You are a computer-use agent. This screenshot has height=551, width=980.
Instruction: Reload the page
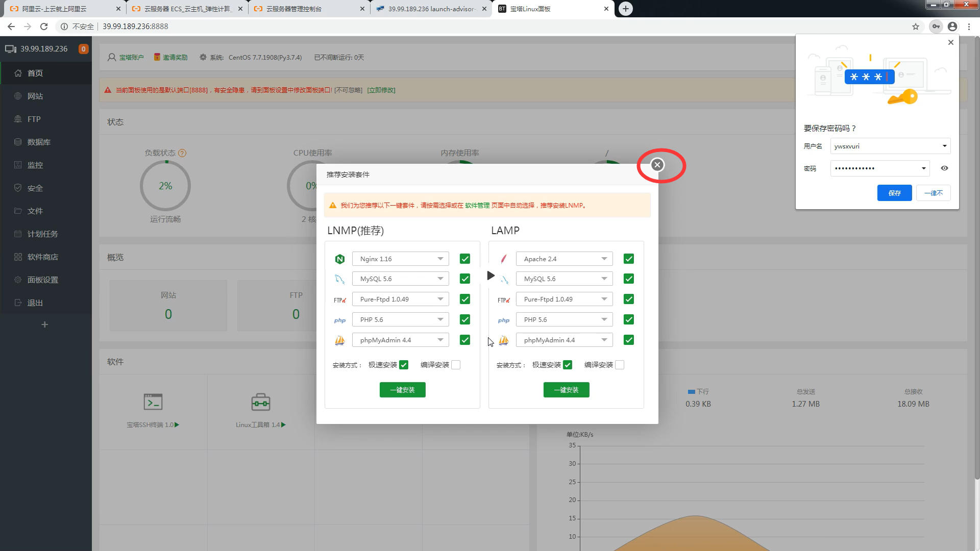pyautogui.click(x=44, y=27)
